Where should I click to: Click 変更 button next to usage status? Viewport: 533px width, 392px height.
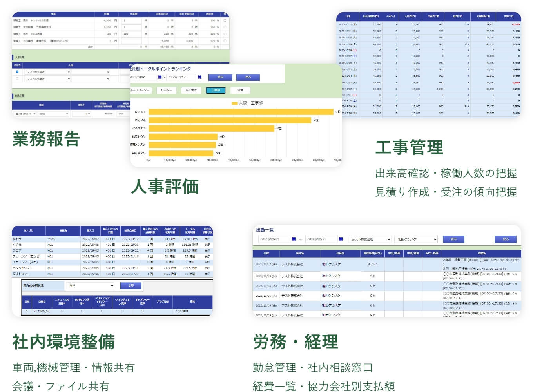[x=131, y=286]
